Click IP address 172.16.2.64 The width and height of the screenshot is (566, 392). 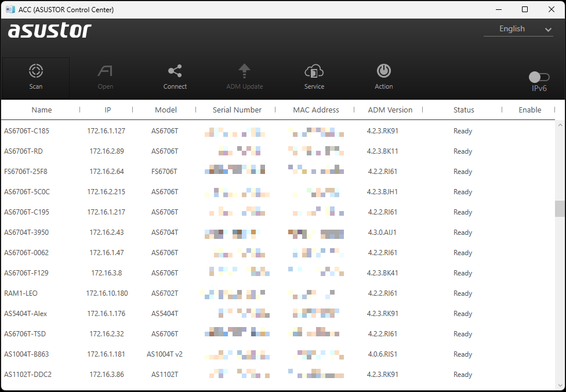pos(107,172)
